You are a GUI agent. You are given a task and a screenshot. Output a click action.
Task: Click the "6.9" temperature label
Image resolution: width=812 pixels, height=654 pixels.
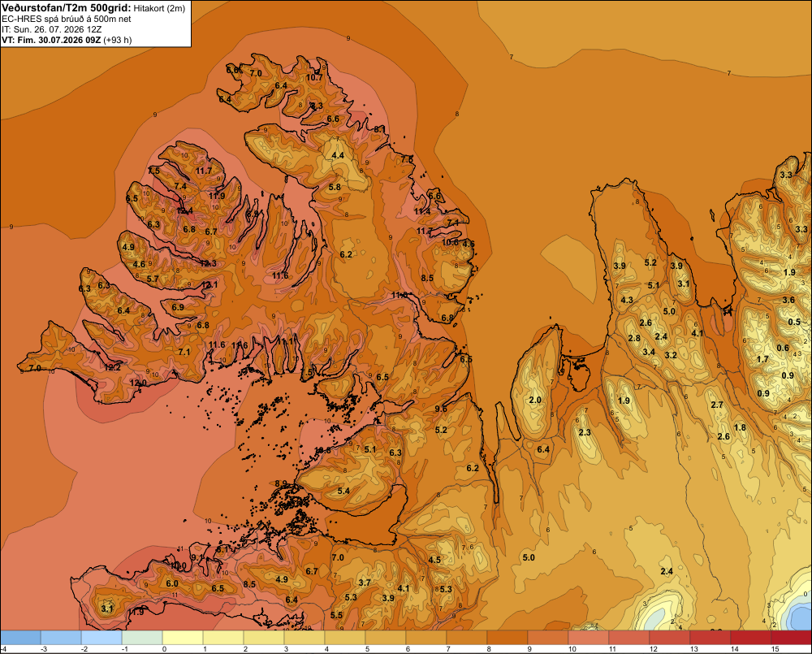coord(178,307)
